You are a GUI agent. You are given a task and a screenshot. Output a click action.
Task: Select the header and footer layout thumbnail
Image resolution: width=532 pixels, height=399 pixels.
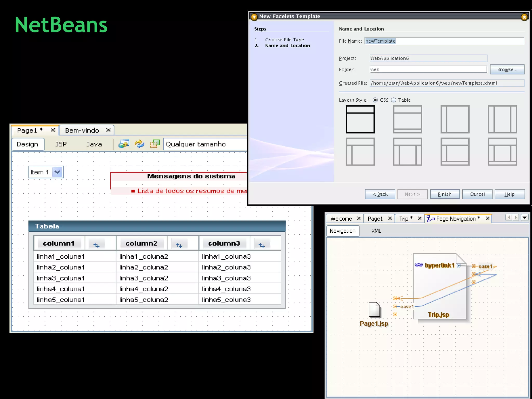[x=408, y=119]
